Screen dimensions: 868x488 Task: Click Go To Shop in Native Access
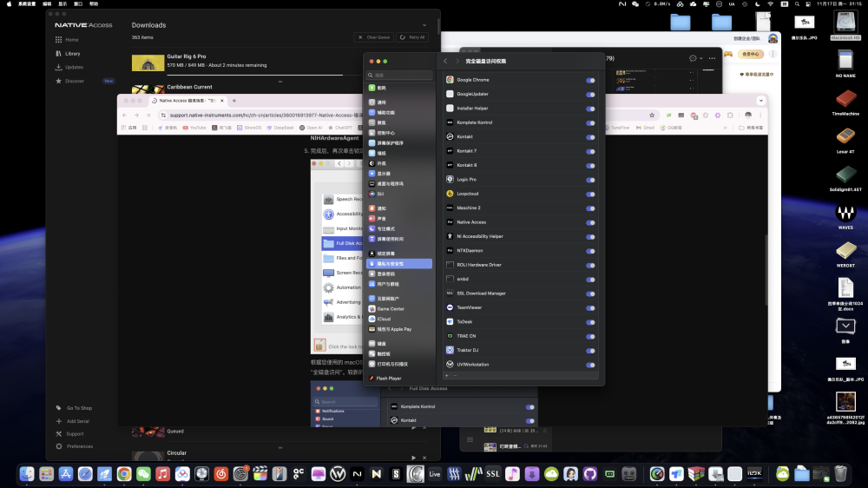pos(79,408)
